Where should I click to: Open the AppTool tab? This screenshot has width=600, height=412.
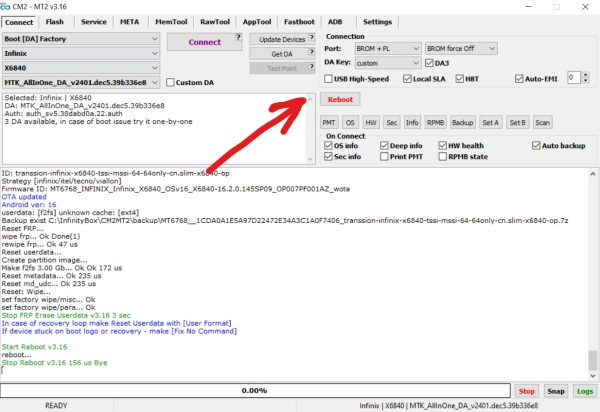pos(257,22)
